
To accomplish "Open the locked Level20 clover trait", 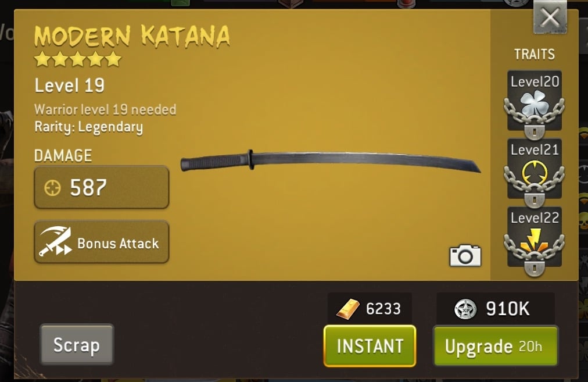I will 535,104.
